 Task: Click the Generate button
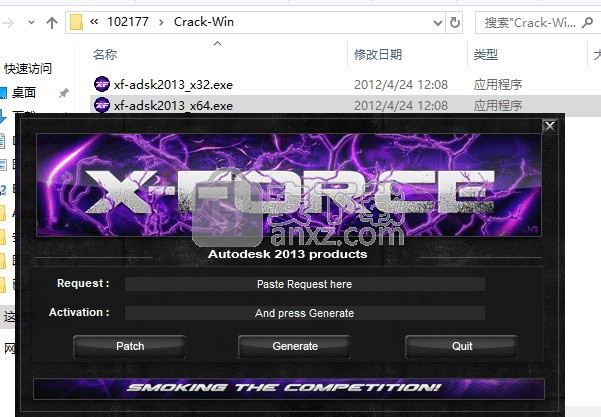point(295,346)
